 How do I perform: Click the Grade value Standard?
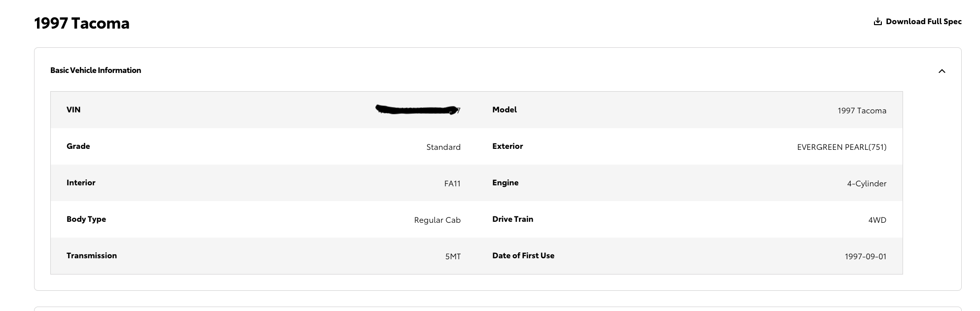[443, 147]
